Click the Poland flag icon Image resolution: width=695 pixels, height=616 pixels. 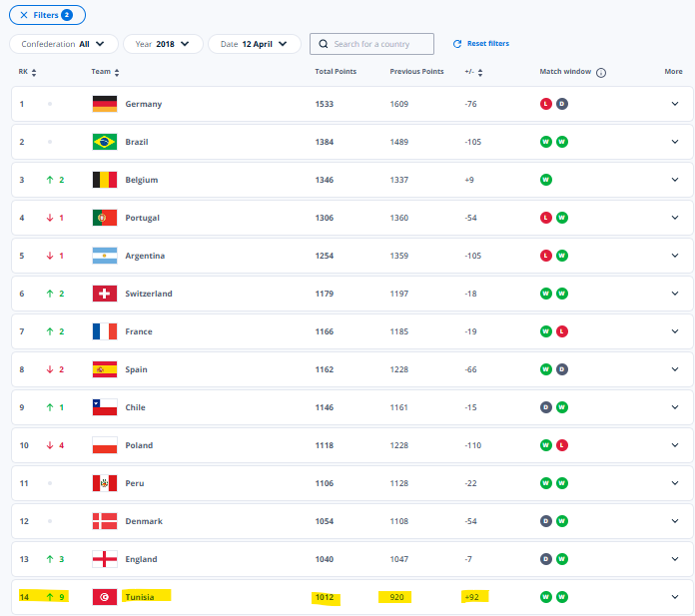coord(105,445)
